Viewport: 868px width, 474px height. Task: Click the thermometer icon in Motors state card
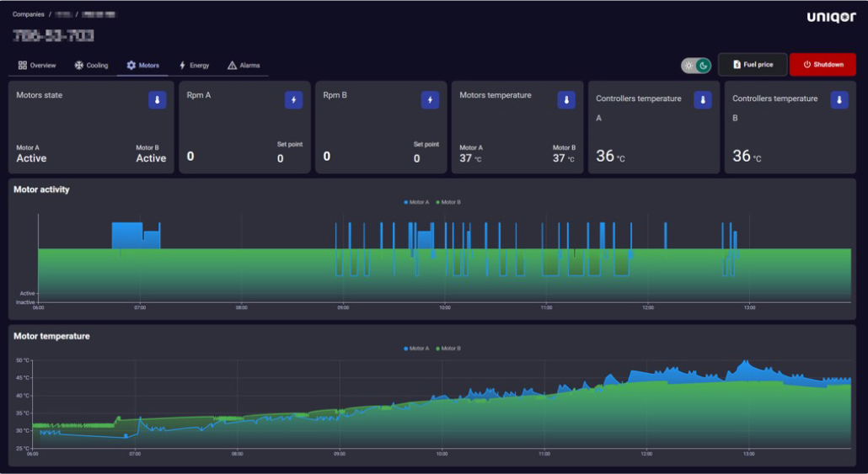tap(157, 100)
